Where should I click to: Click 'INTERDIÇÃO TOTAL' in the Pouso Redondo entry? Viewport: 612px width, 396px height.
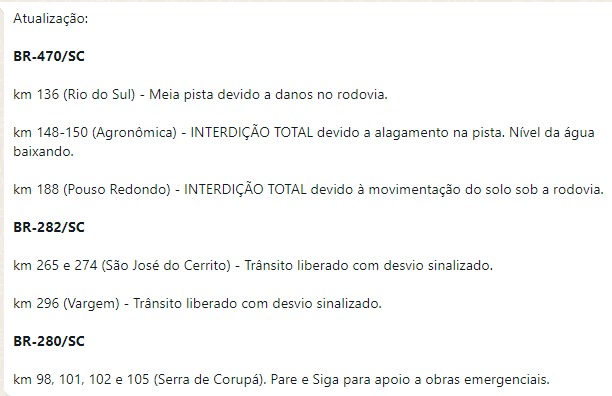(245, 190)
